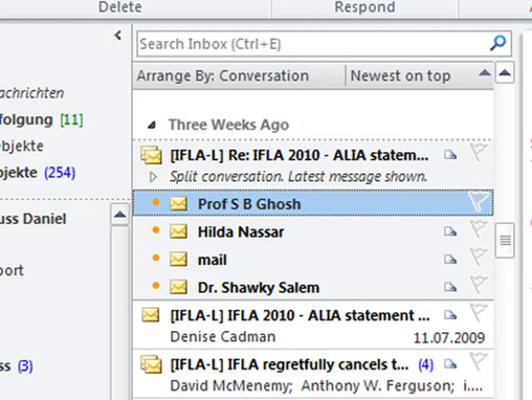Click the Delete command
Screen dimensions: 532x400
click(x=120, y=7)
